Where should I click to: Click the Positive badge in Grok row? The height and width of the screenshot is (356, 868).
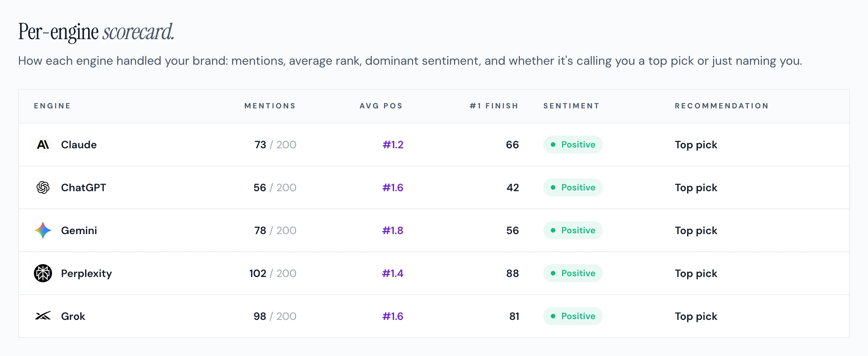click(x=573, y=316)
